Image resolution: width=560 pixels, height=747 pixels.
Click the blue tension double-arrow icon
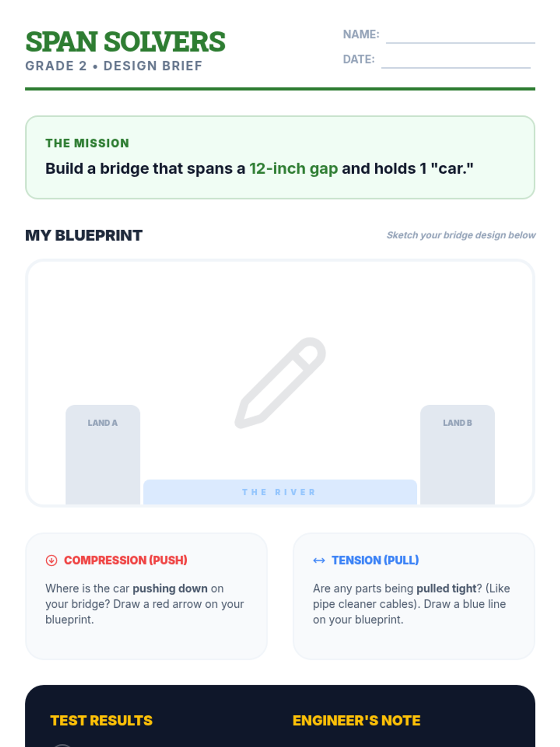point(319,560)
